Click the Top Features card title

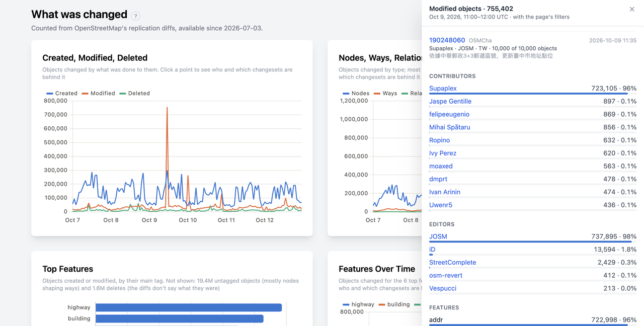coord(68,269)
